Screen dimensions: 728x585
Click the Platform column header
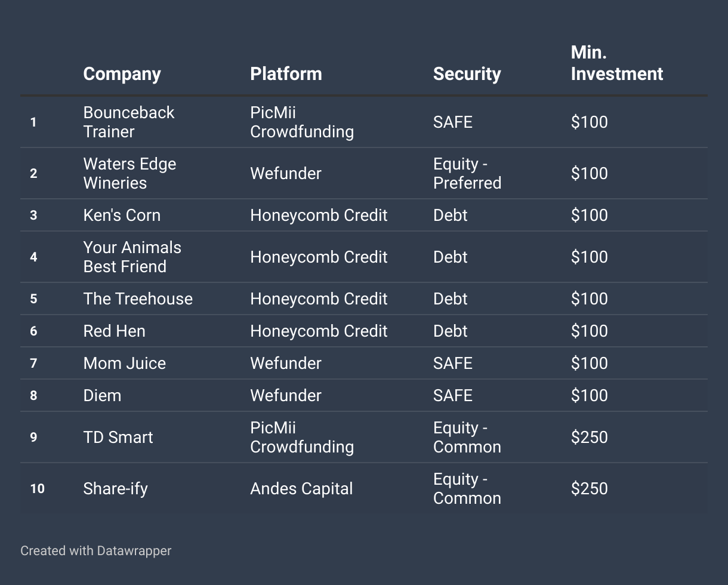coord(286,74)
